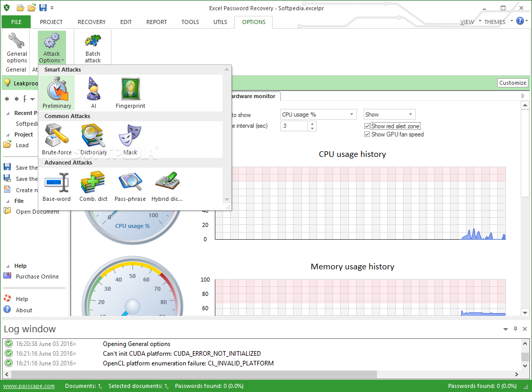Click the open project folder icon with the green arrow

click(32, 8)
